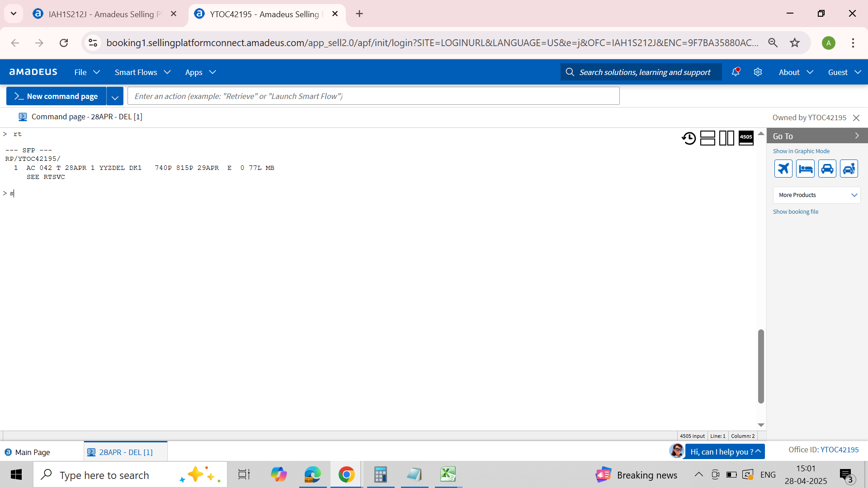Open the Smart Flows menu

coord(142,72)
